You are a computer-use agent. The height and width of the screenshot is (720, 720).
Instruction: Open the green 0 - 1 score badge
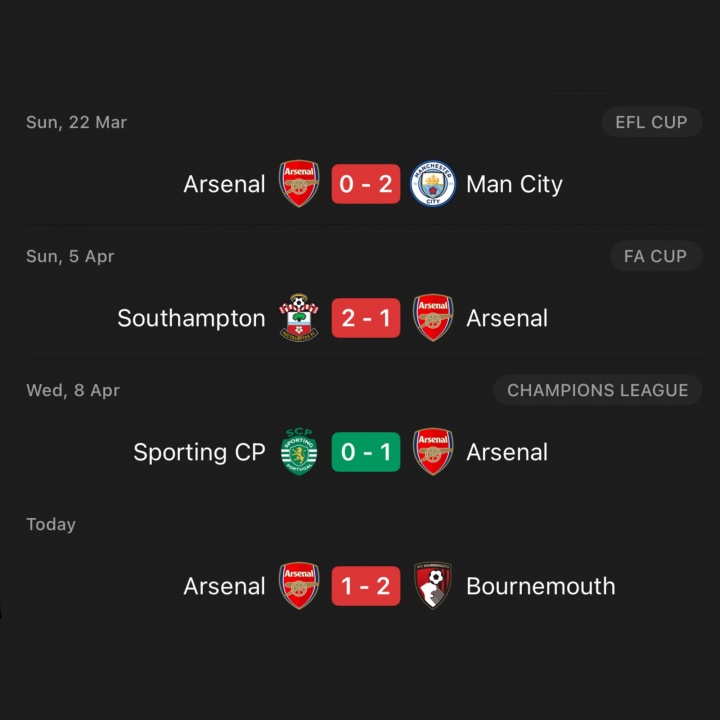(366, 452)
